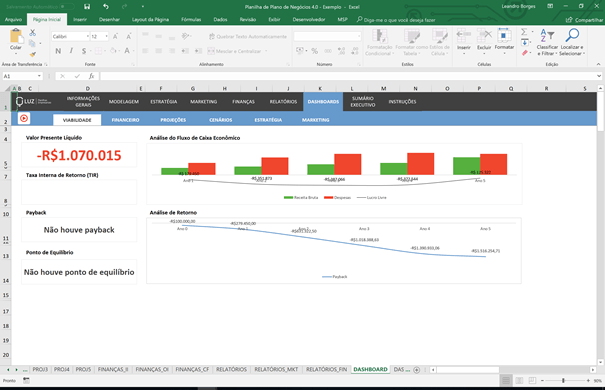Select the Cut scissors icon
The width and height of the screenshot is (605, 390).
pyautogui.click(x=33, y=33)
